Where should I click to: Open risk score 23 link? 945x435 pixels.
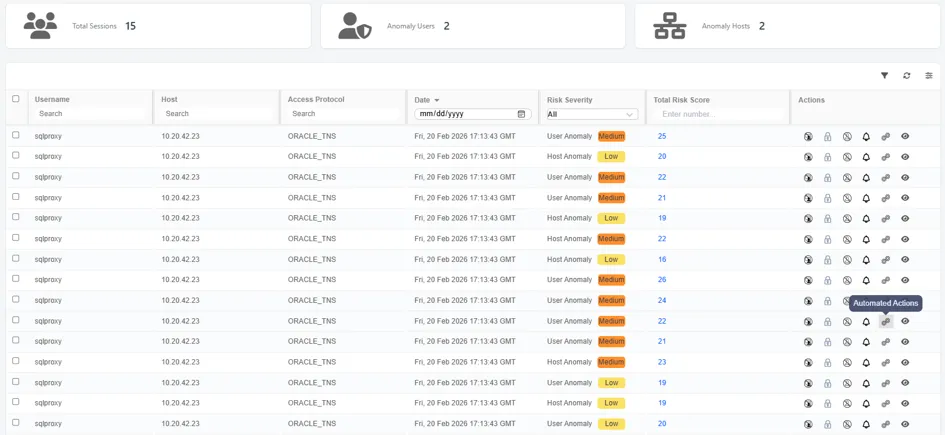pos(662,362)
